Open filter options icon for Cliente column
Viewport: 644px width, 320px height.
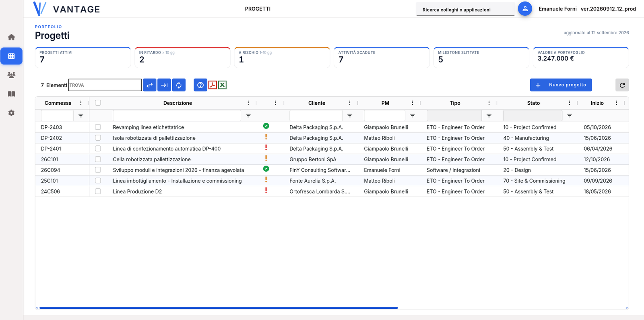(350, 116)
